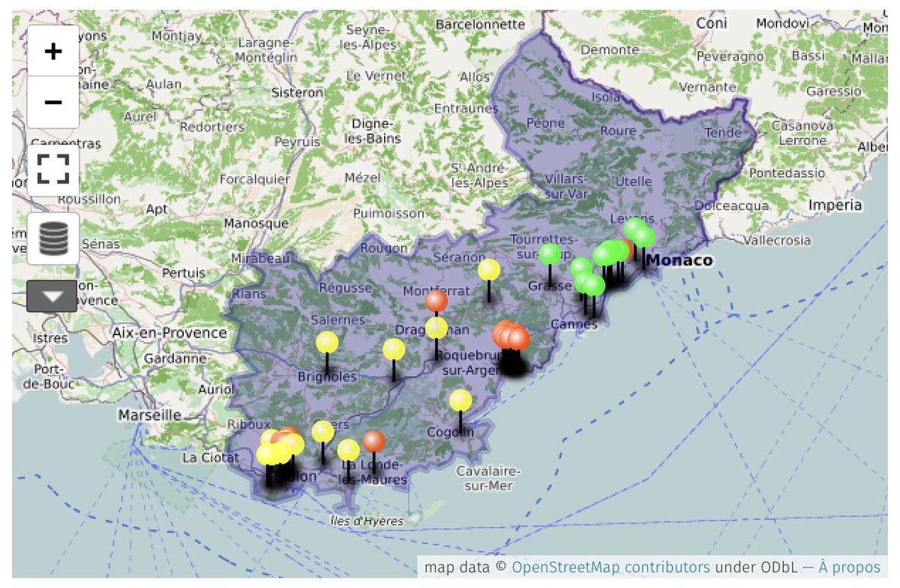
Task: Click the Entraunes map label
Action: (x=466, y=109)
